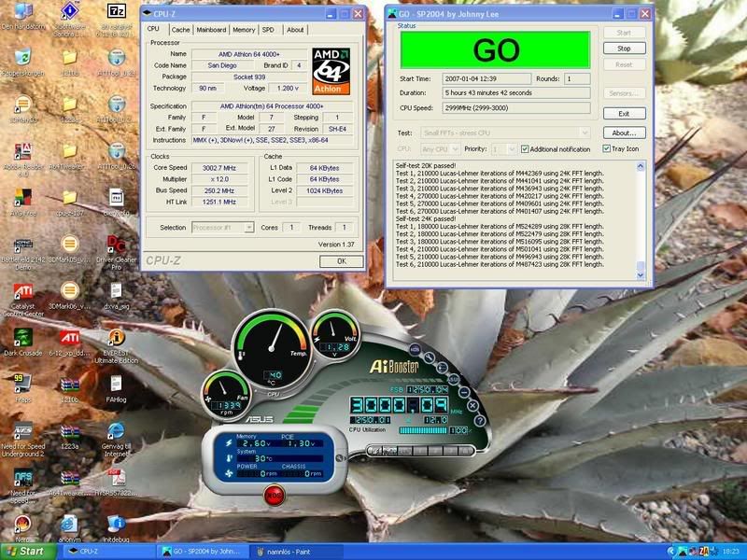Select the CPU tab in CPU-Z

pyautogui.click(x=153, y=29)
